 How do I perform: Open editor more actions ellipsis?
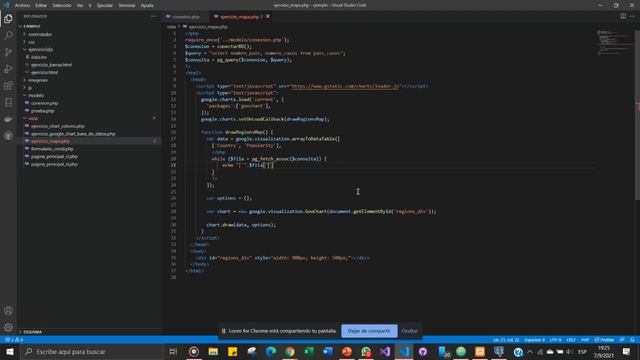click(632, 16)
